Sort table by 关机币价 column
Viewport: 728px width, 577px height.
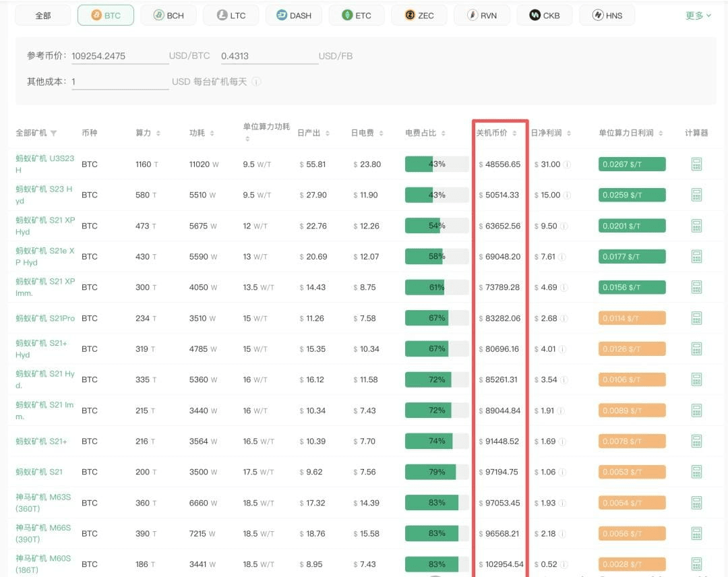[497, 133]
